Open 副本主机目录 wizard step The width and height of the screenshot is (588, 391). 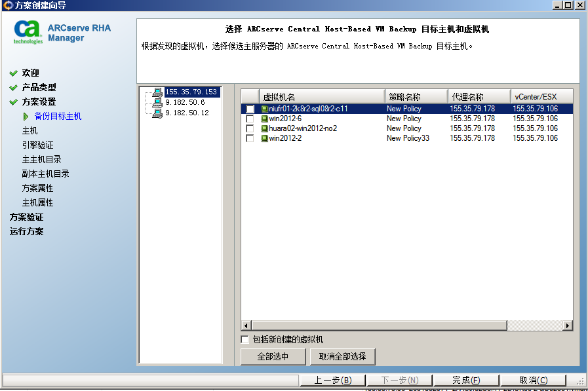coord(45,174)
